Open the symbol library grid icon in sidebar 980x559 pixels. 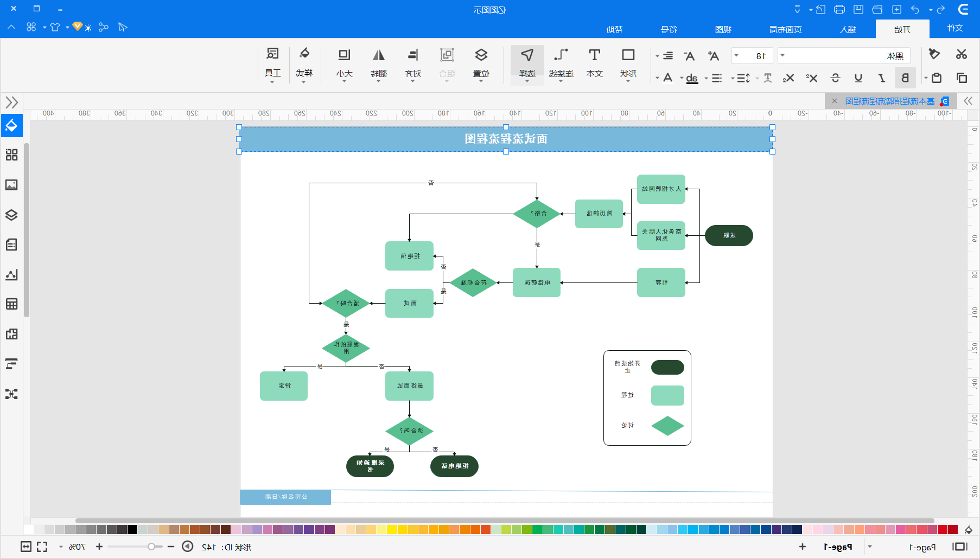click(11, 155)
